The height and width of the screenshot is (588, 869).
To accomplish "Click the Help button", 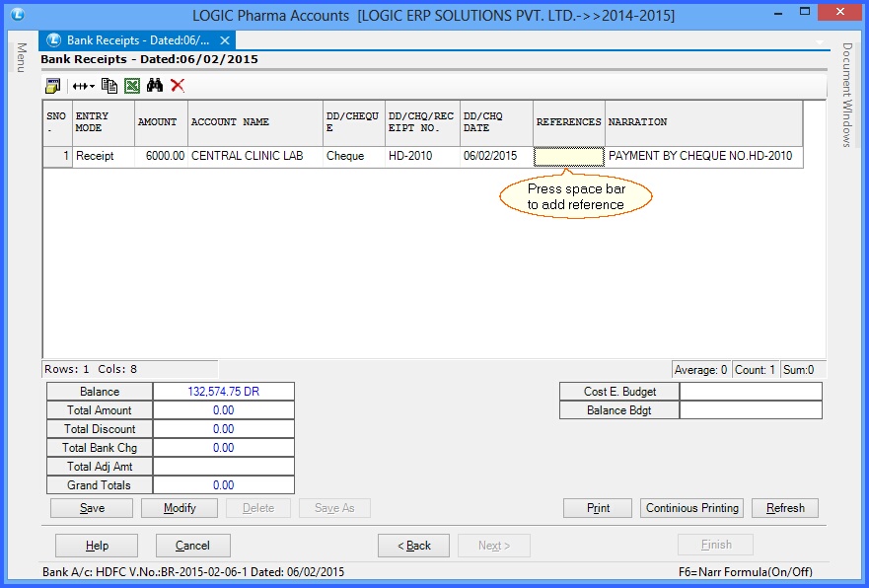I will (x=97, y=546).
